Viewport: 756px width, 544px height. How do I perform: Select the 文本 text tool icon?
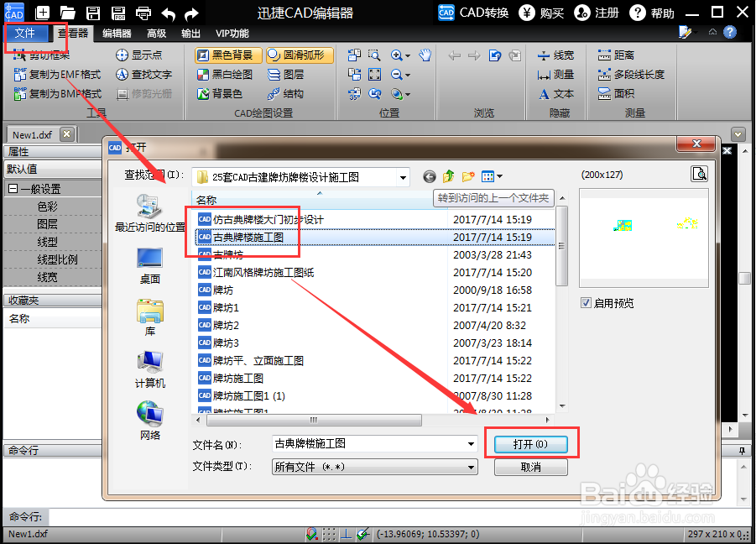(542, 93)
